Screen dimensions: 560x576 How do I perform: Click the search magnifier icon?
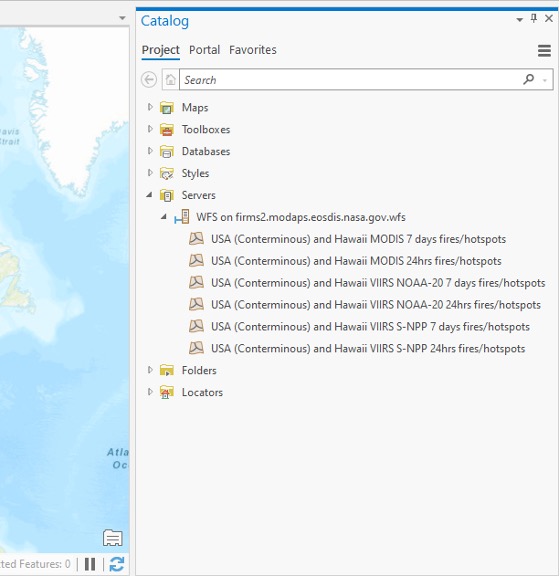point(528,79)
